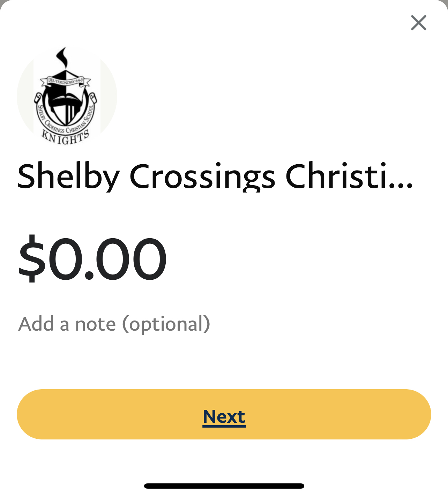Tap the $0.00 amount to edit
This screenshot has width=448, height=497.
click(x=92, y=258)
